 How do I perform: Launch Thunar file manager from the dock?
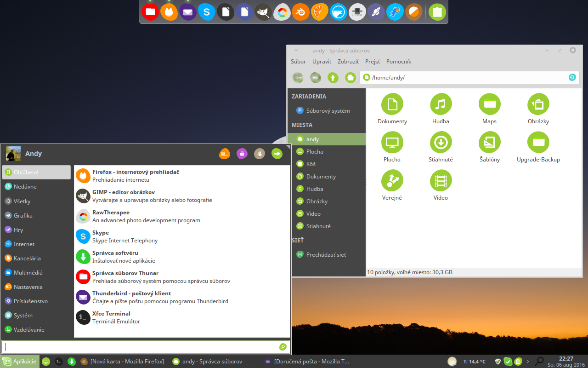pyautogui.click(x=150, y=12)
